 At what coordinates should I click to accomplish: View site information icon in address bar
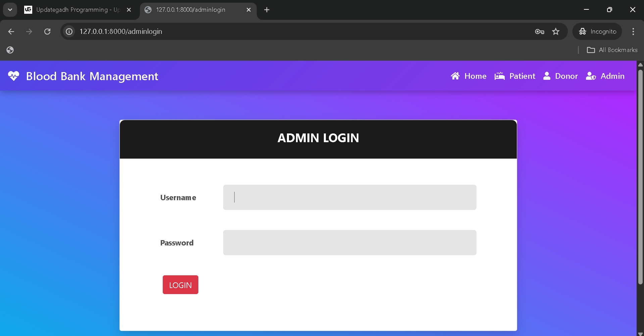click(x=69, y=32)
